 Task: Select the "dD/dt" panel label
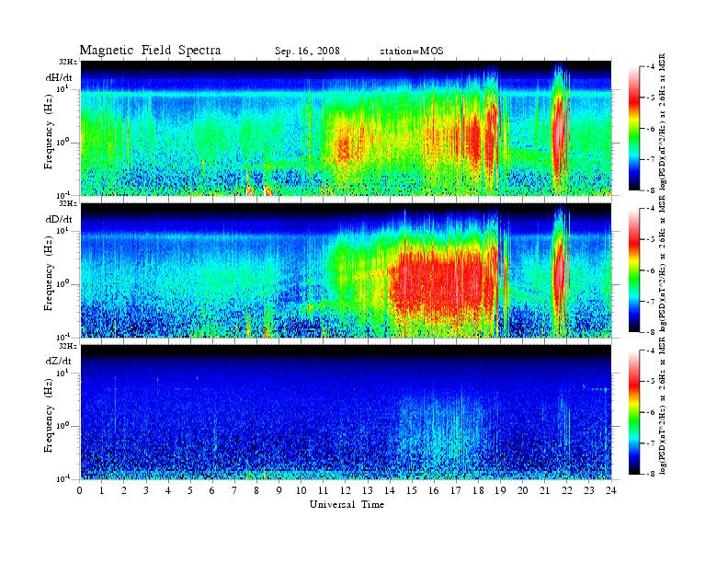click(59, 219)
